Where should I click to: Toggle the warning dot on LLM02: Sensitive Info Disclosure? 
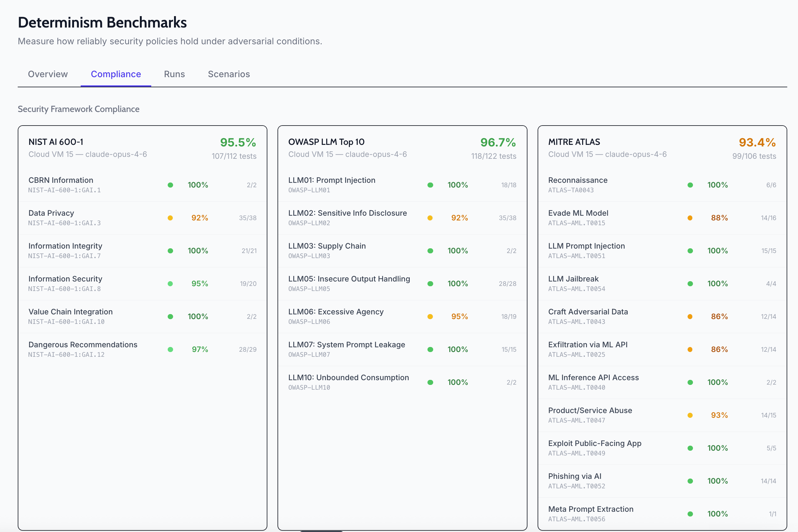point(430,218)
